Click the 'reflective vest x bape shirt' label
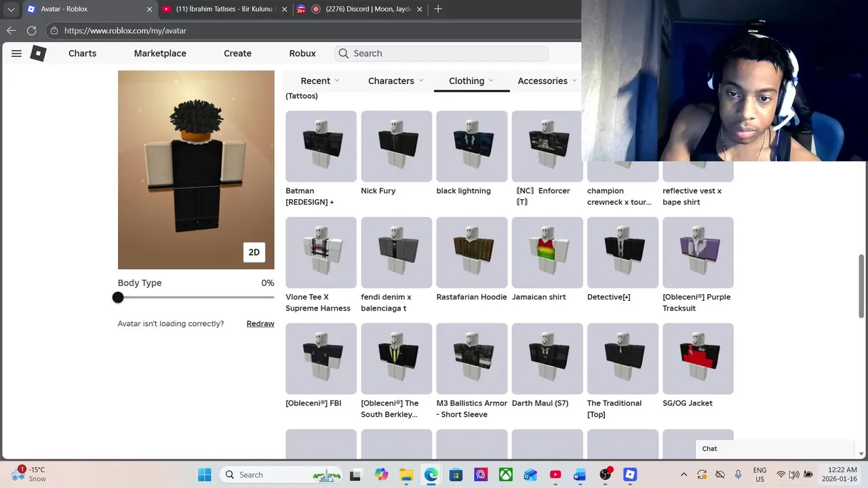Viewport: 868px width, 488px height. coord(692,197)
